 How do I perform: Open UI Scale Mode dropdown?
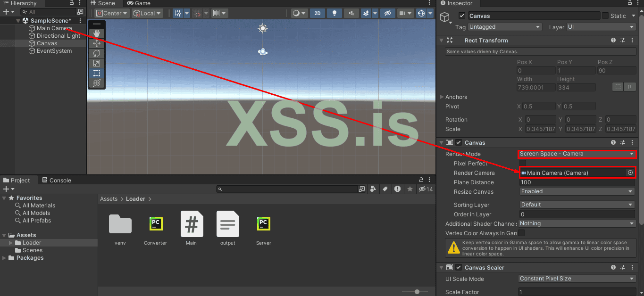coord(577,279)
